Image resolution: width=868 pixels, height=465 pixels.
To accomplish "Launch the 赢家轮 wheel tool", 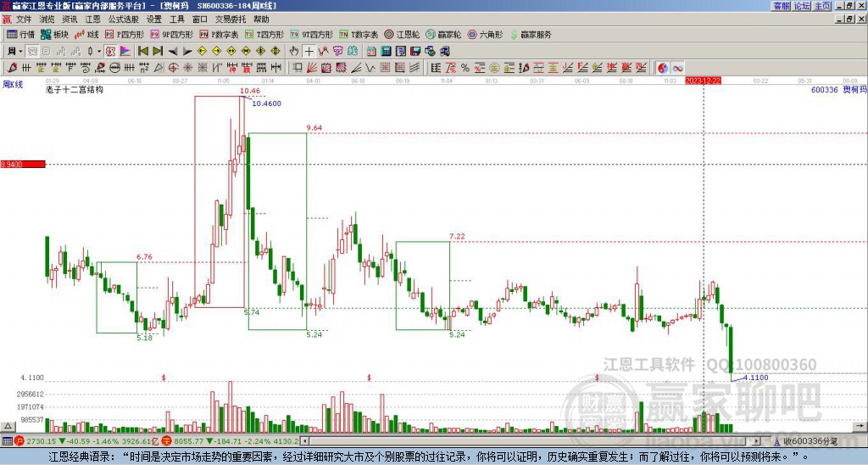I will [x=443, y=34].
